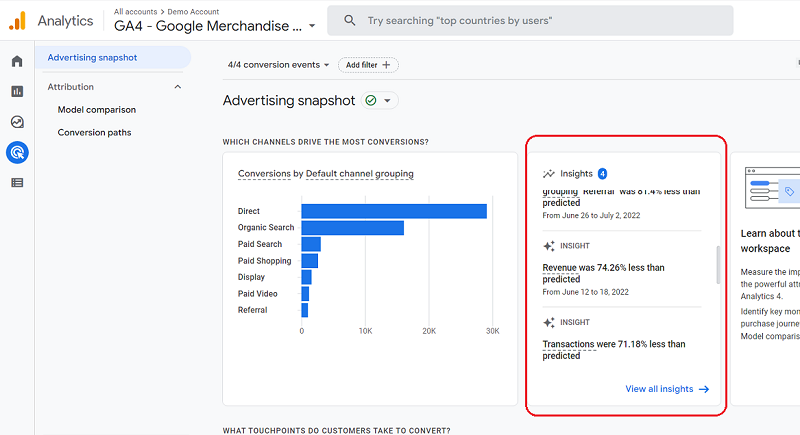Select the highlighted Advertising icon
This screenshot has height=435, width=800.
17,152
